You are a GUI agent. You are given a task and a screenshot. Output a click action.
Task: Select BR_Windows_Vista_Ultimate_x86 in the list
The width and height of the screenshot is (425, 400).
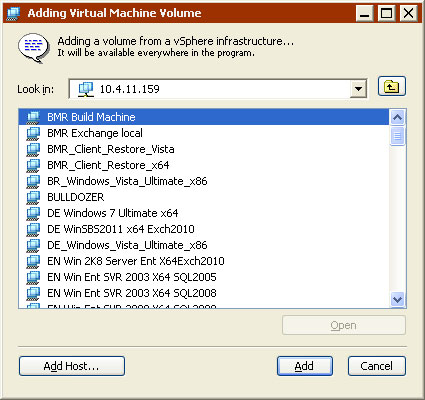[204, 181]
